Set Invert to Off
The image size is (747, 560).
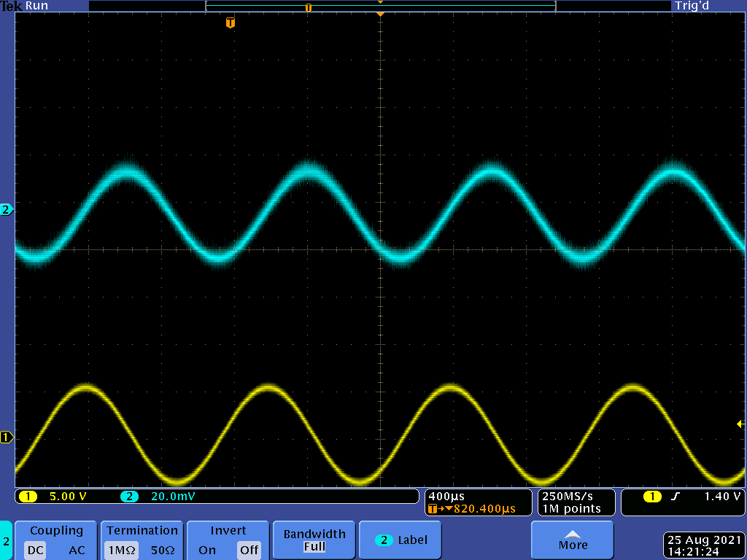pyautogui.click(x=249, y=551)
